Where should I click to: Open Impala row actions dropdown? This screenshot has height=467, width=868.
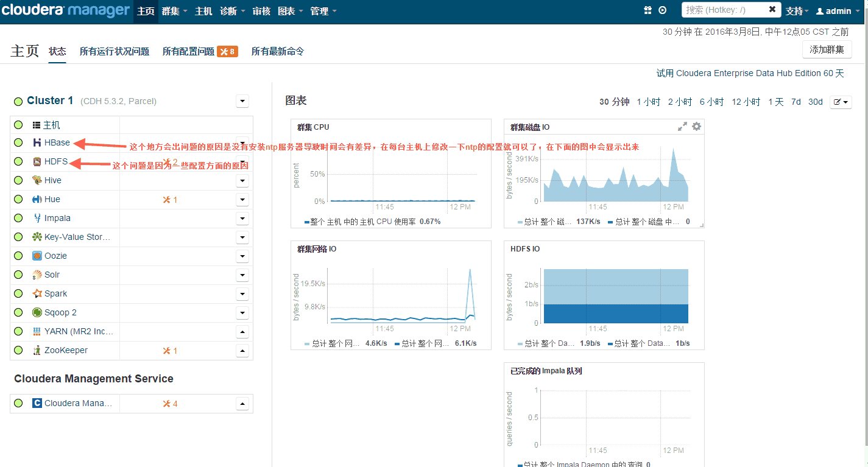(242, 219)
